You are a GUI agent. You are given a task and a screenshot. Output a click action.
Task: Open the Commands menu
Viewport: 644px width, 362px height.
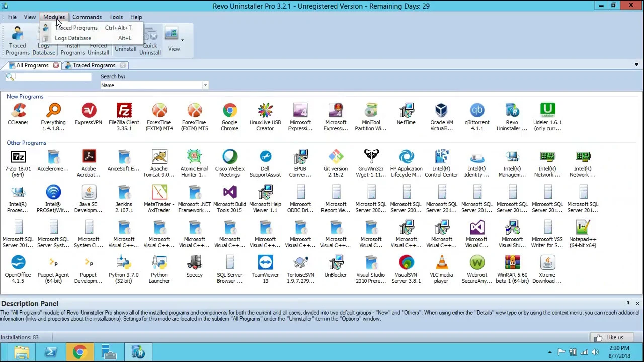[x=87, y=17]
